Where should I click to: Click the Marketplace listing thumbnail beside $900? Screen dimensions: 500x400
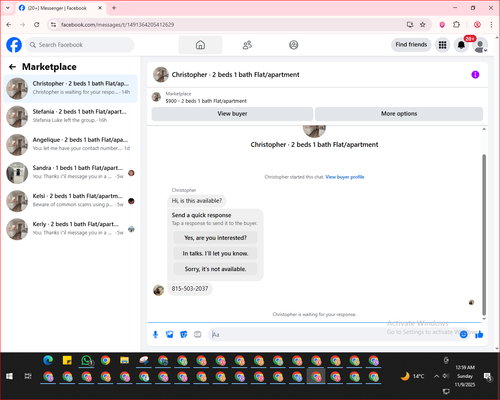click(156, 97)
